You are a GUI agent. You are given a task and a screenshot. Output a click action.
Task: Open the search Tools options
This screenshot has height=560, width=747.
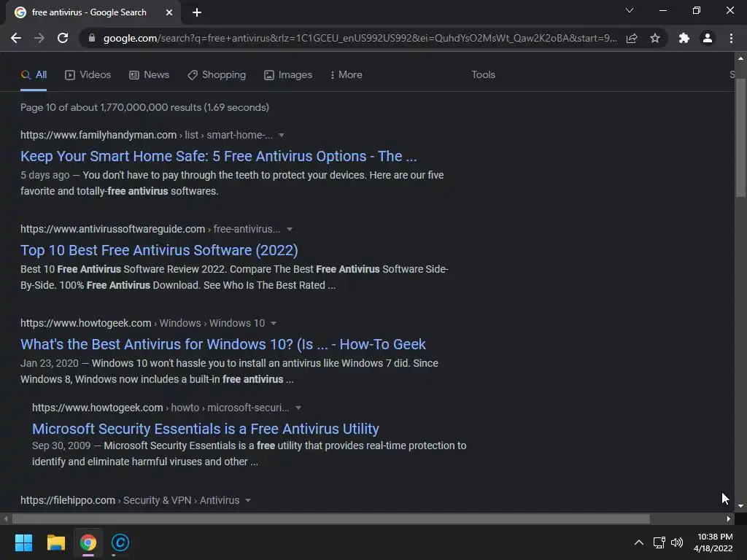tap(483, 75)
